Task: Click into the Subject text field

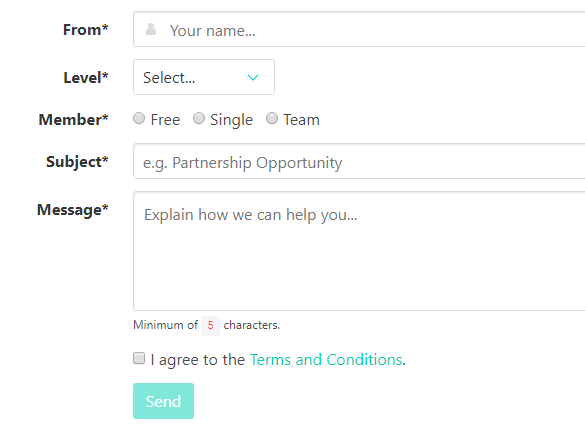Action: (359, 161)
